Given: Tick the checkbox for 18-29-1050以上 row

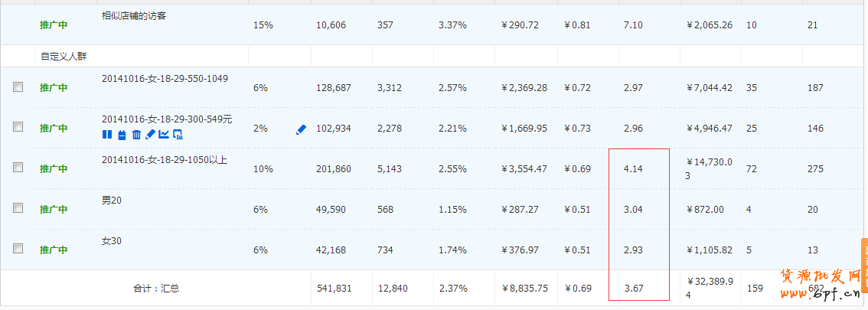Looking at the screenshot, I should click(18, 168).
